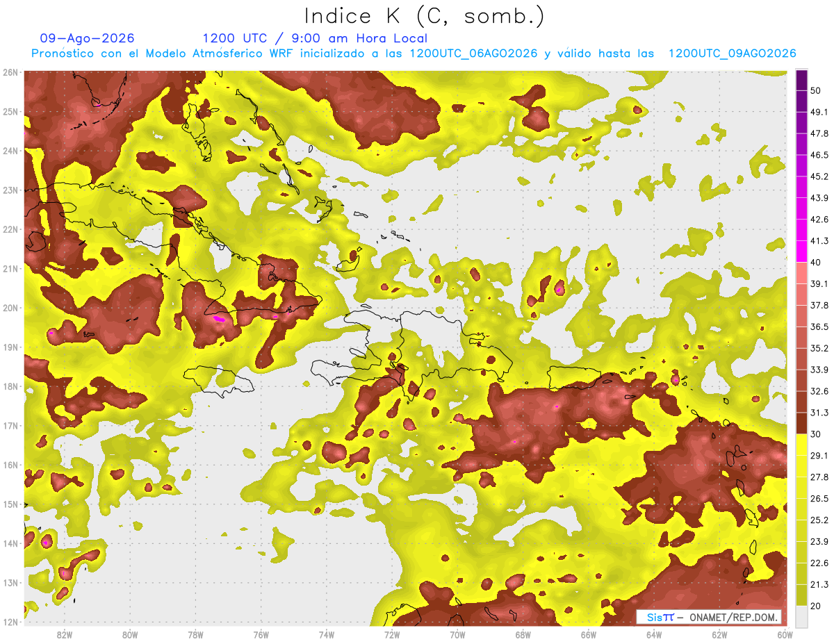Click the color bar label "20"
Viewport: 834px width, 644px height.
pos(816,606)
